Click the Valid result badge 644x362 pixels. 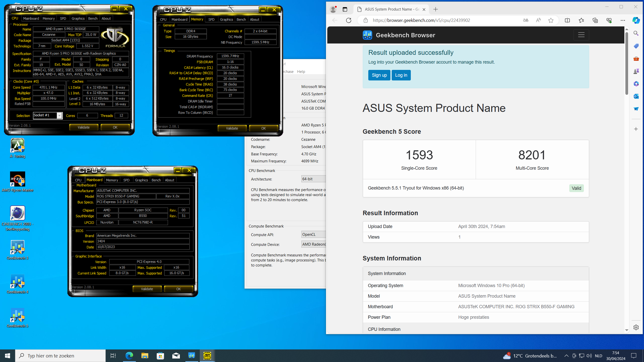tap(576, 188)
